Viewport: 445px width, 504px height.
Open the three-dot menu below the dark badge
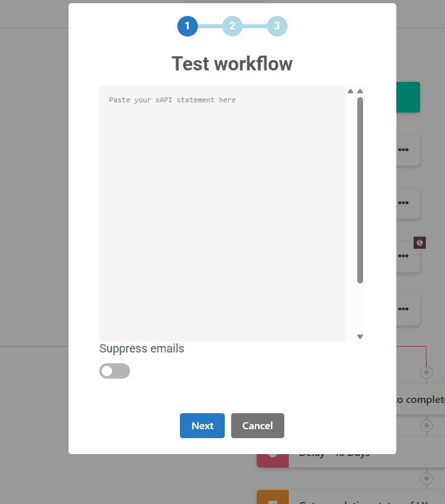point(403,256)
